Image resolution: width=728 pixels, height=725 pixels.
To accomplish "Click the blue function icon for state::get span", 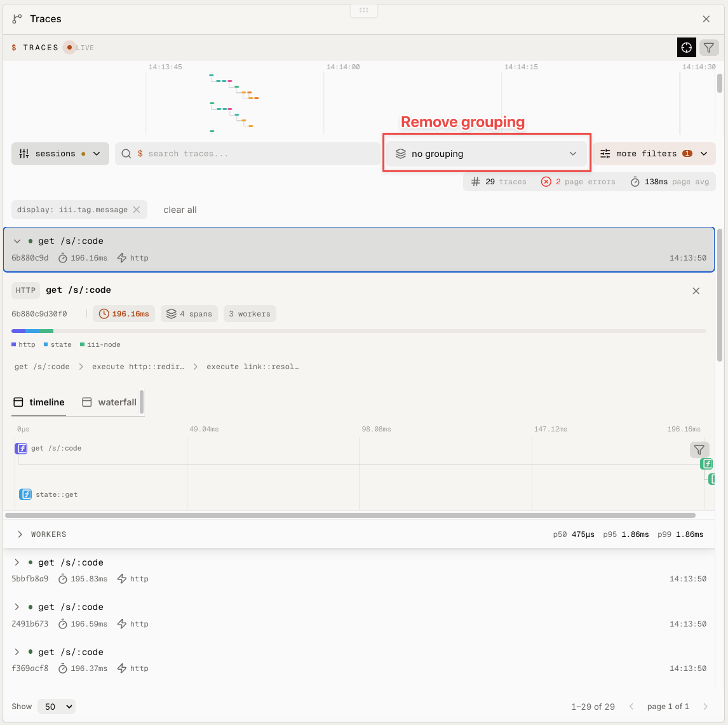I will (25, 494).
